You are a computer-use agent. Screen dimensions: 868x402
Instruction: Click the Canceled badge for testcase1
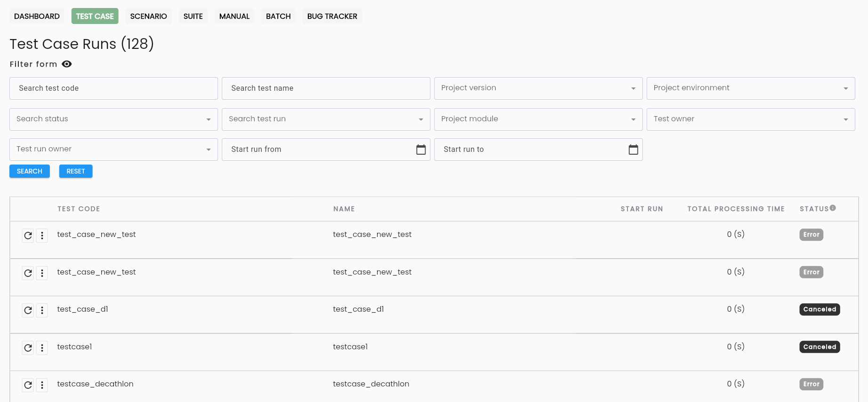click(820, 347)
